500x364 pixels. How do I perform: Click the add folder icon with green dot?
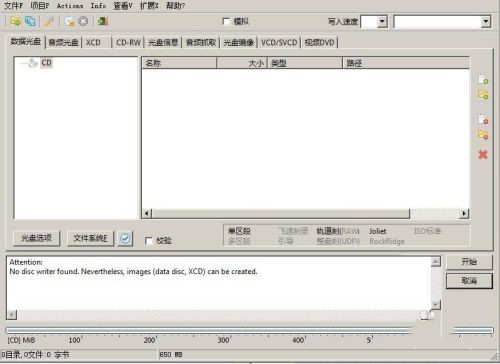tap(483, 95)
